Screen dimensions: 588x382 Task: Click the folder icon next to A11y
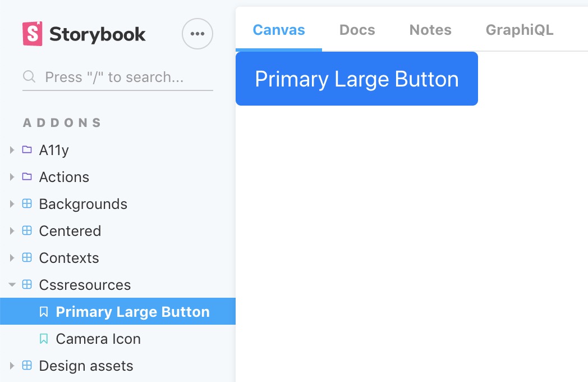coord(26,149)
